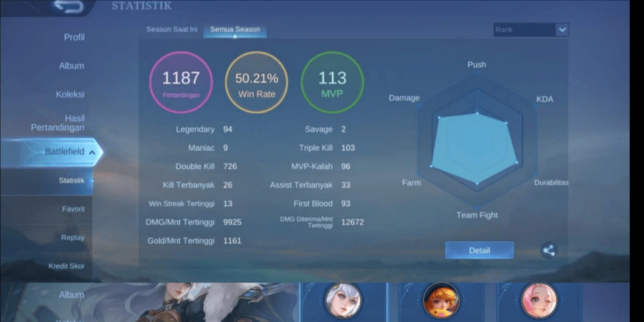
Task: Tap the Triple Kill value 103
Action: pyautogui.click(x=348, y=148)
